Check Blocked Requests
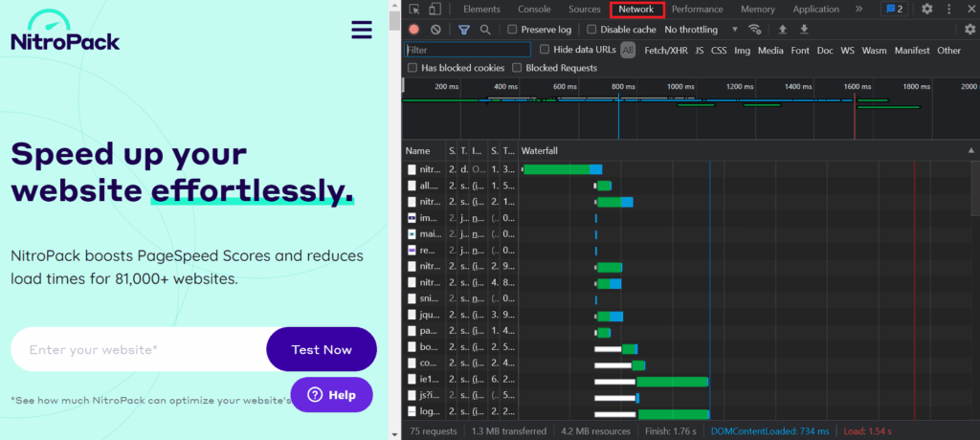Screen dimensions: 980x440 pyautogui.click(x=517, y=68)
